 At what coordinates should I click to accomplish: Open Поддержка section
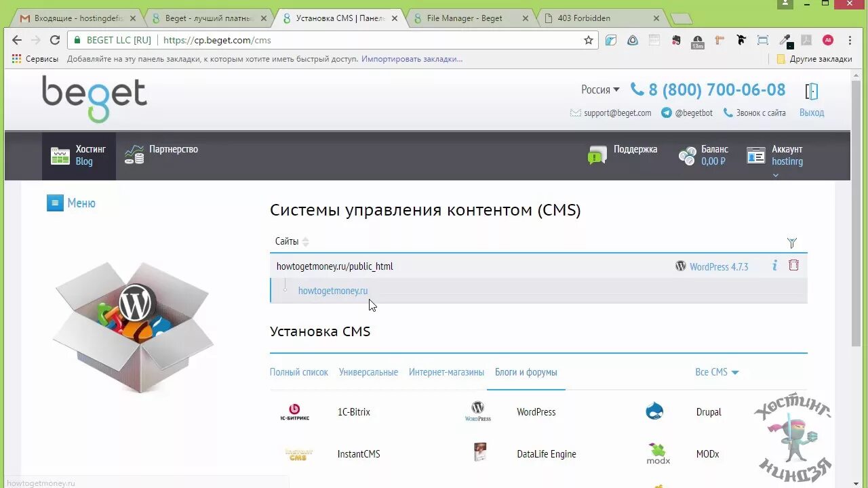(x=623, y=155)
